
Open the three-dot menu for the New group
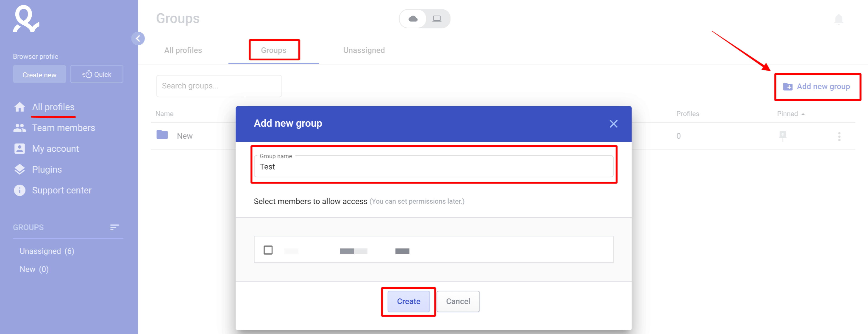[x=839, y=136]
